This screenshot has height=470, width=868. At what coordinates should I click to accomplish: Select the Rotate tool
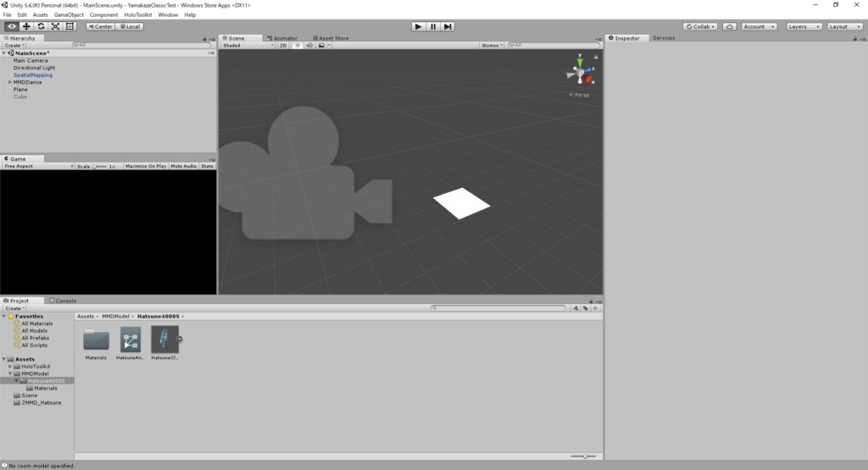[41, 26]
